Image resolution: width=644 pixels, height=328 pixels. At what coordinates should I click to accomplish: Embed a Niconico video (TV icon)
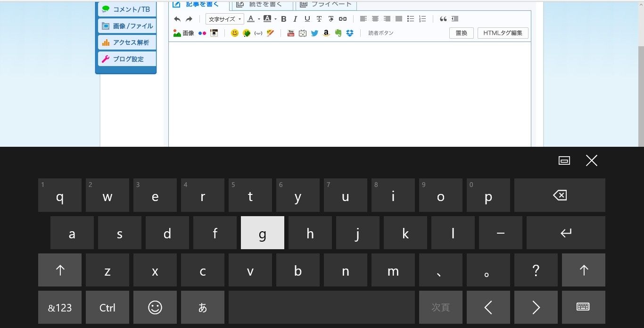coord(303,33)
